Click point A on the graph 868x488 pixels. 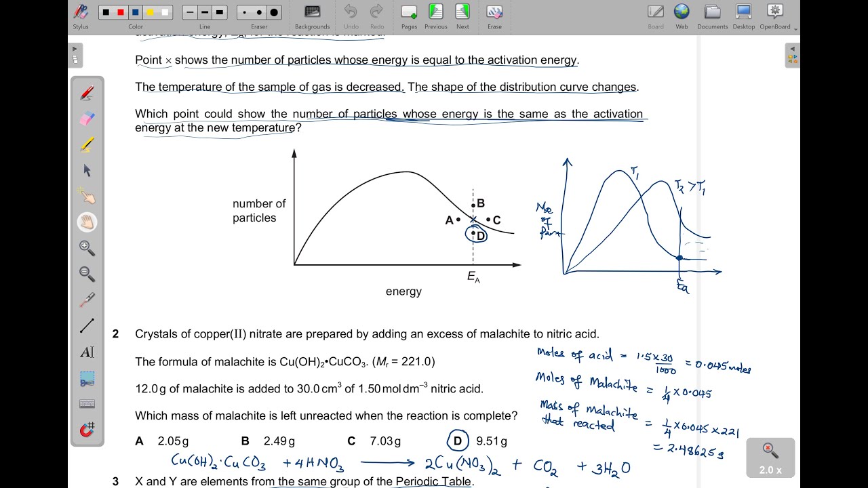[x=453, y=220]
